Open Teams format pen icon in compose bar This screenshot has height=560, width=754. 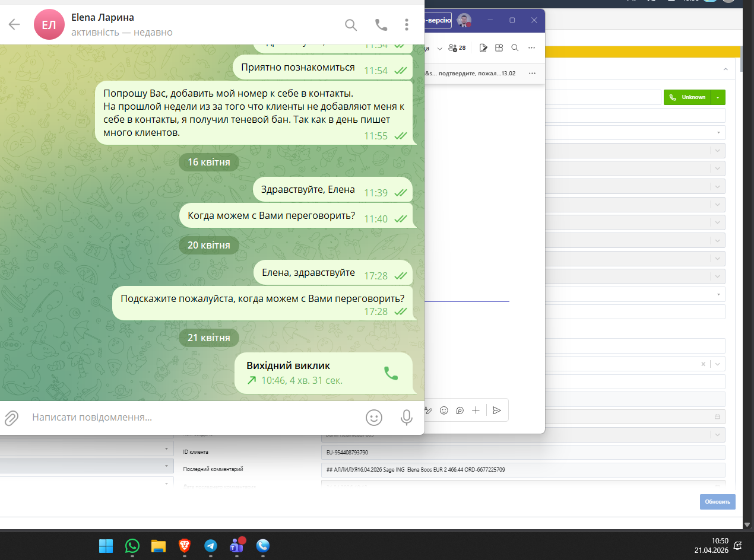click(427, 410)
